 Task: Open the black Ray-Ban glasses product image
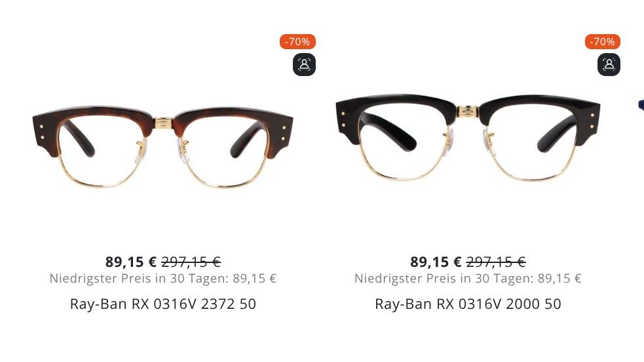pyautogui.click(x=468, y=138)
